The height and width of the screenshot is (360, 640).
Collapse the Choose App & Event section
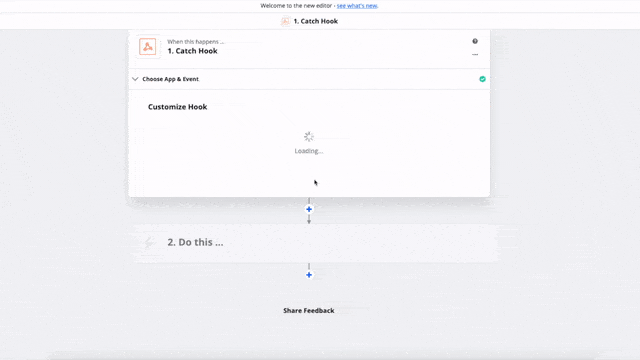tap(135, 79)
